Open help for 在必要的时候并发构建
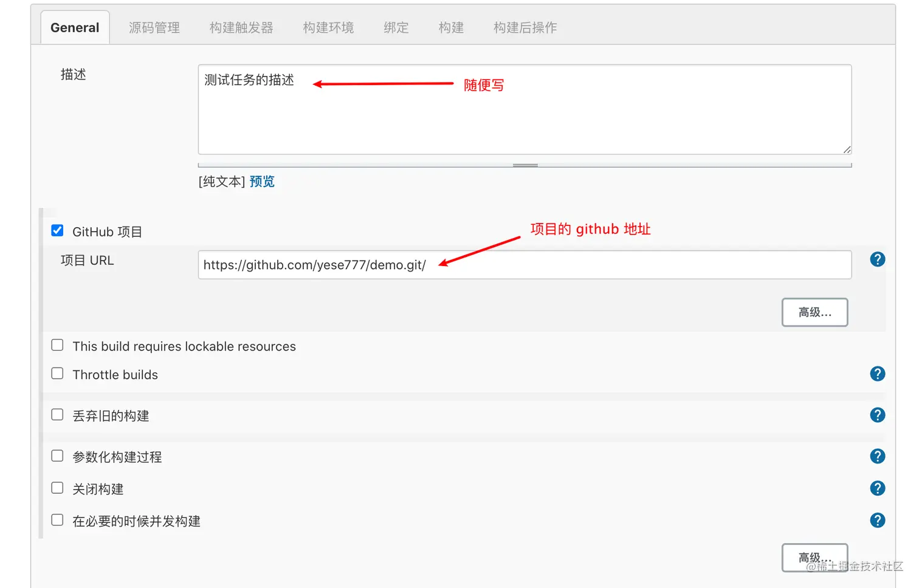The width and height of the screenshot is (919, 588). 877,521
